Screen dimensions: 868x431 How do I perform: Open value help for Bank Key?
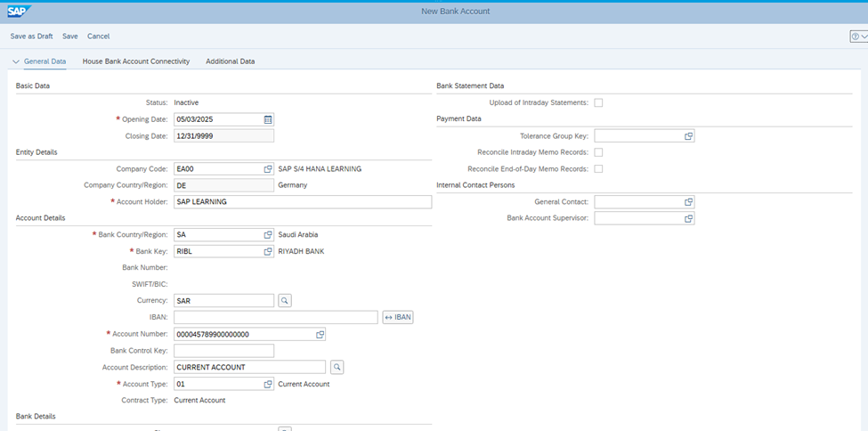point(268,251)
